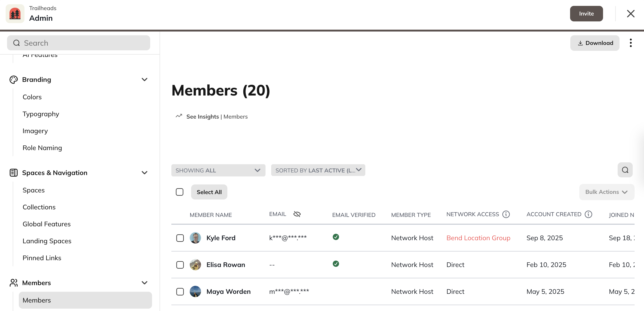Open Typography in the Branding section
This screenshot has height=311, width=644.
[41, 114]
